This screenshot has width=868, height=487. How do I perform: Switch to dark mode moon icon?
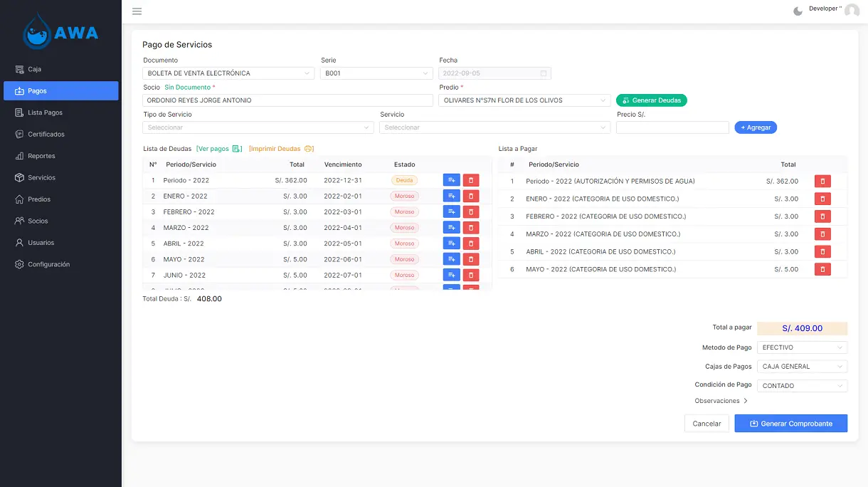pos(798,11)
